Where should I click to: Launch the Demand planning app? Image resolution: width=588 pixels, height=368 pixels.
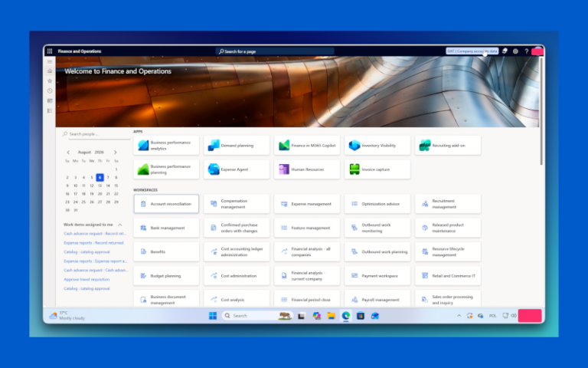tap(237, 146)
